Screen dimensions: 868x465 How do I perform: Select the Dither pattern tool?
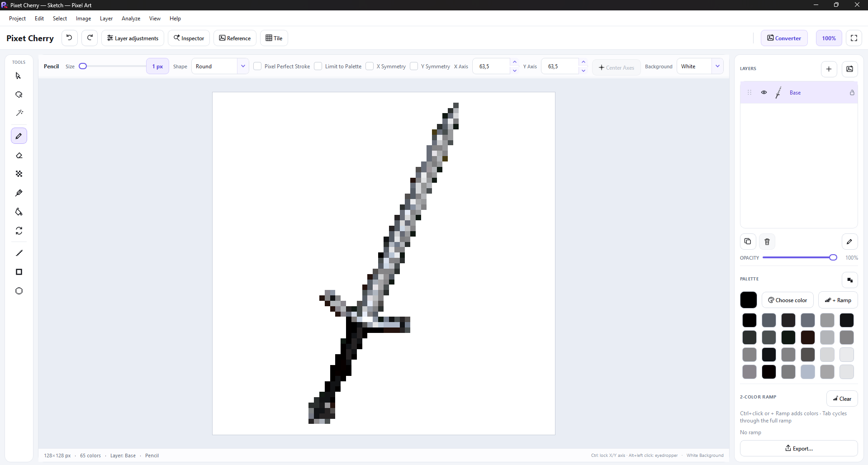click(x=19, y=174)
